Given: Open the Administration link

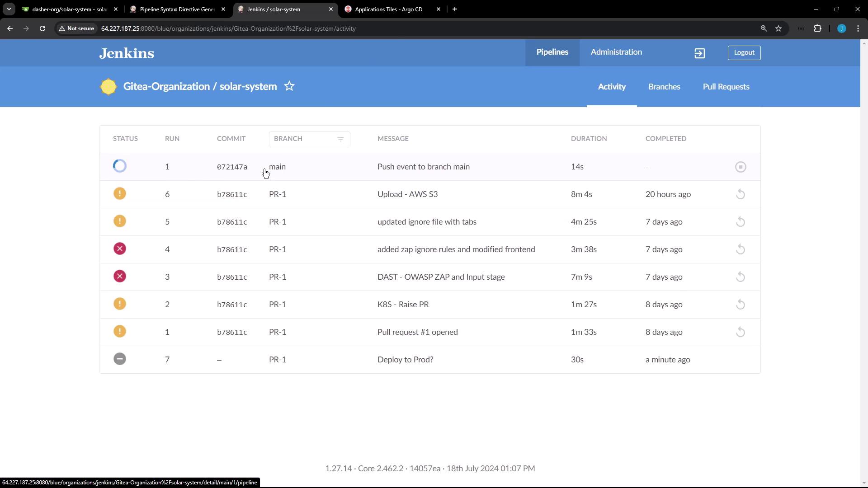Looking at the screenshot, I should pos(616,52).
